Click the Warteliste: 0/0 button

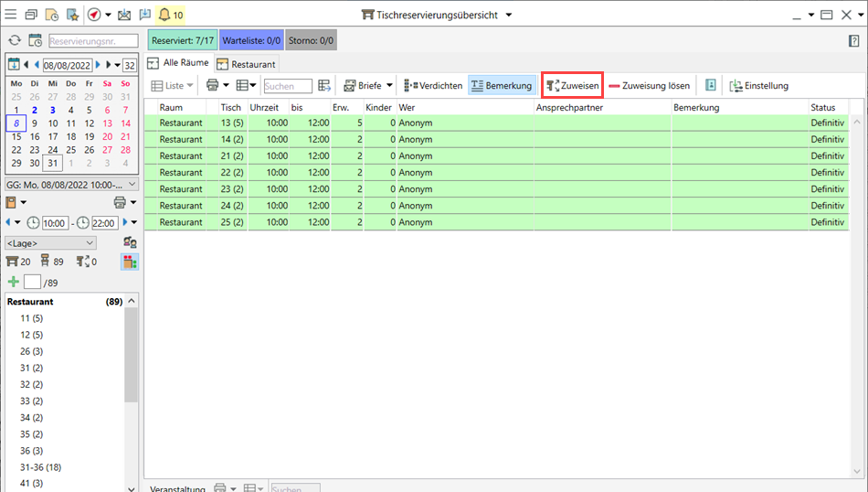(250, 40)
